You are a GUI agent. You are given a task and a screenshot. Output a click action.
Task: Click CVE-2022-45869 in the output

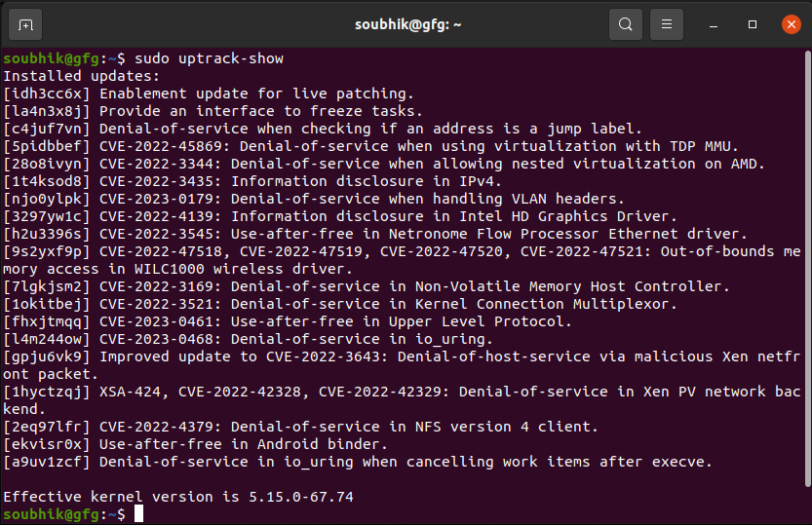click(161, 146)
